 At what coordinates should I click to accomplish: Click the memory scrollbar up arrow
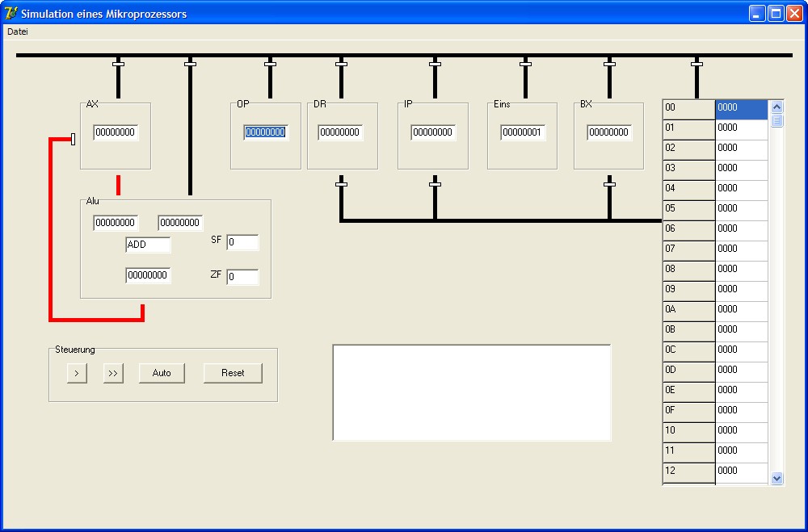point(777,107)
